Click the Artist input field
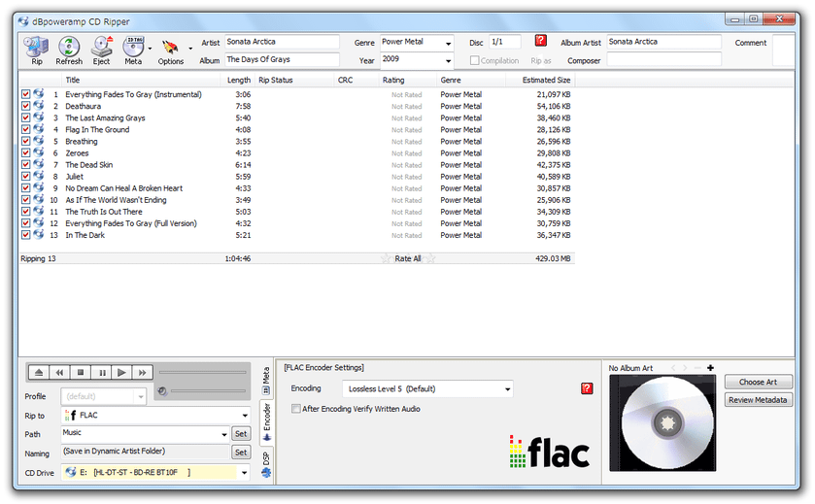This screenshot has width=815, height=504. [x=282, y=42]
